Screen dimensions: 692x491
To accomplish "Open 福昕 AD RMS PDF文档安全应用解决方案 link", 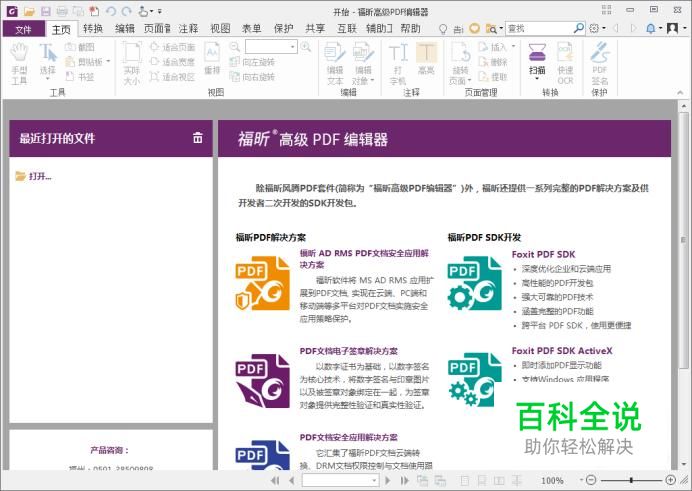I will 364,259.
